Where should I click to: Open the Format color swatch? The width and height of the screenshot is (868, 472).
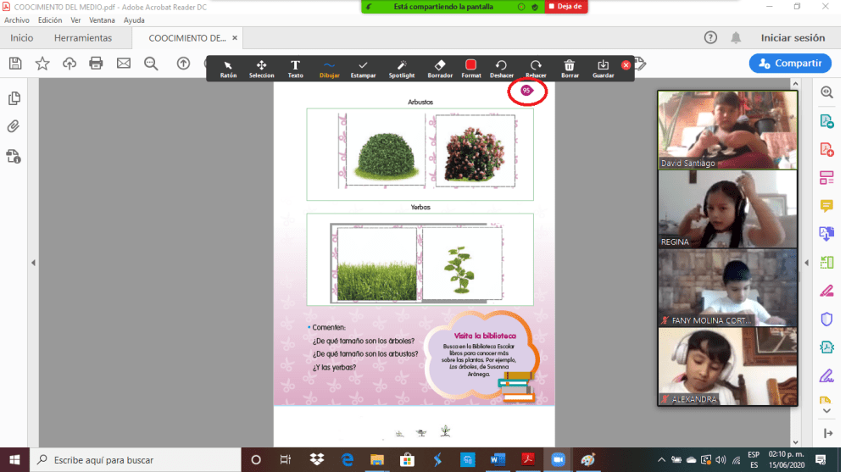click(x=471, y=69)
